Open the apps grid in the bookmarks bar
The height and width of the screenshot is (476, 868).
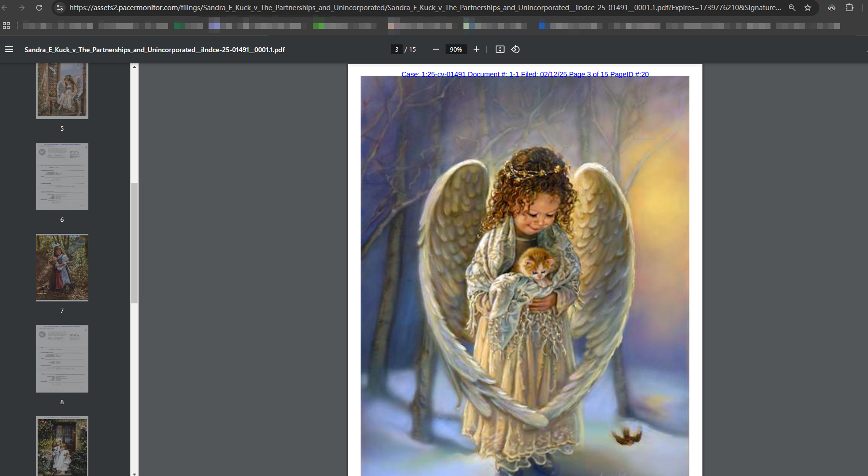coord(6,26)
